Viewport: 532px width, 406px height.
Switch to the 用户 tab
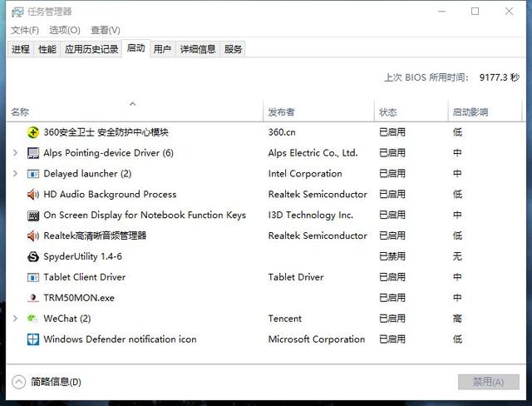(162, 49)
